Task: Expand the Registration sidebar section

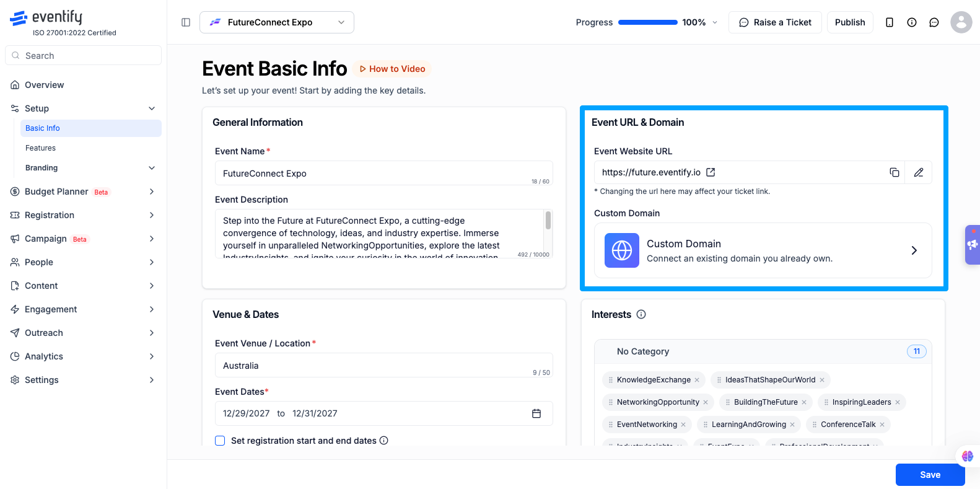Action: [83, 215]
